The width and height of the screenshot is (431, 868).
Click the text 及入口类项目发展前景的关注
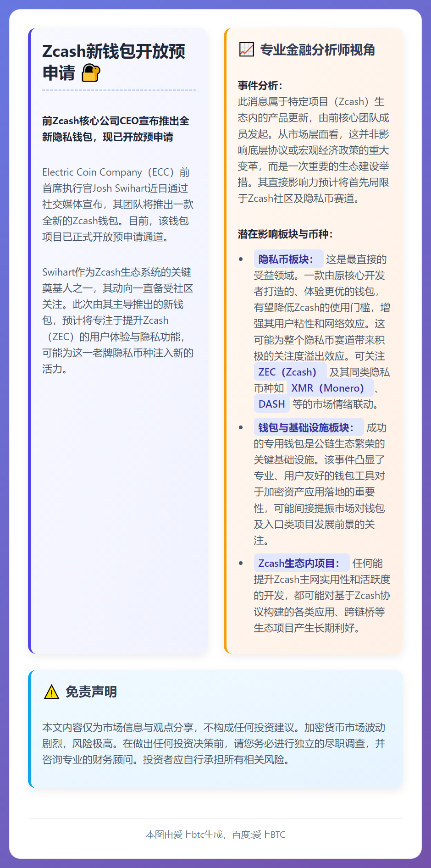tap(314, 532)
